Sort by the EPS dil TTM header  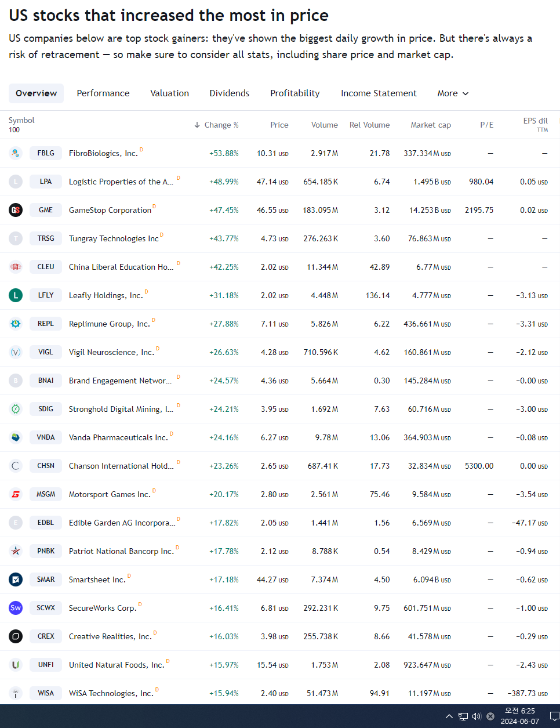point(535,125)
